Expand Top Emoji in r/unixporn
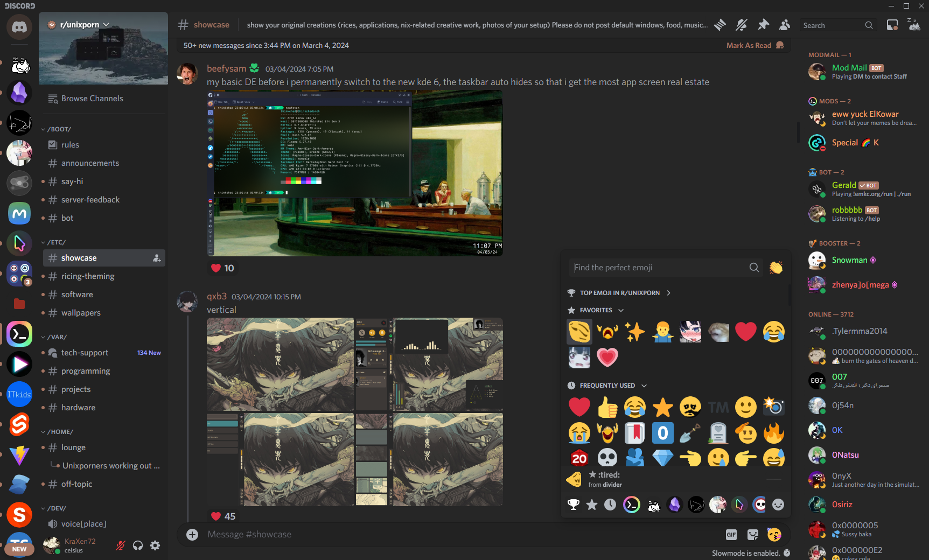This screenshot has height=560, width=929. pos(619,293)
